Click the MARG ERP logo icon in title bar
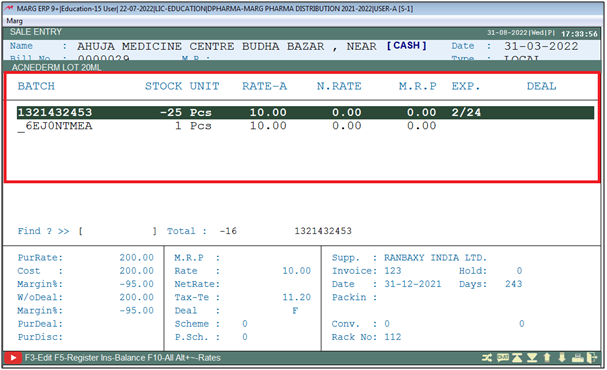This screenshot has height=370, width=607. pos(9,8)
